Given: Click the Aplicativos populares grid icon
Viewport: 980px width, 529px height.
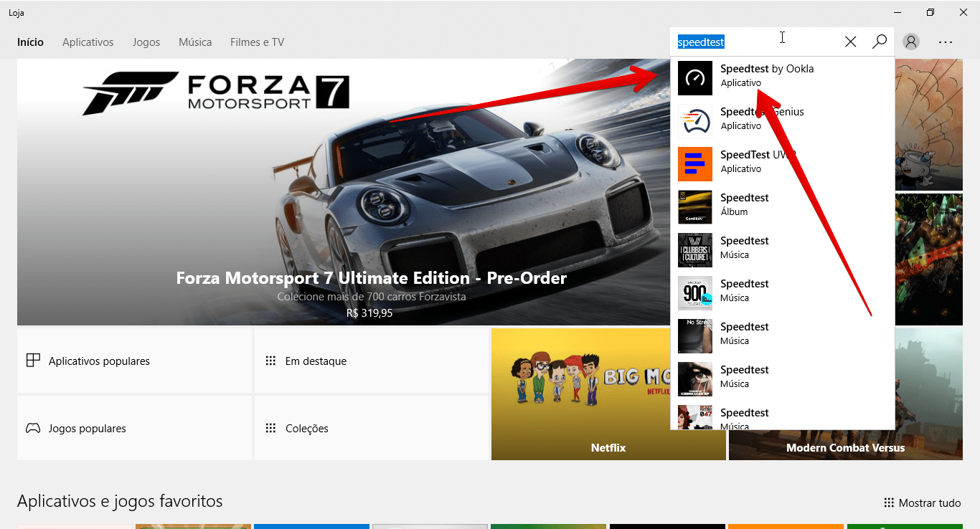Looking at the screenshot, I should (33, 361).
